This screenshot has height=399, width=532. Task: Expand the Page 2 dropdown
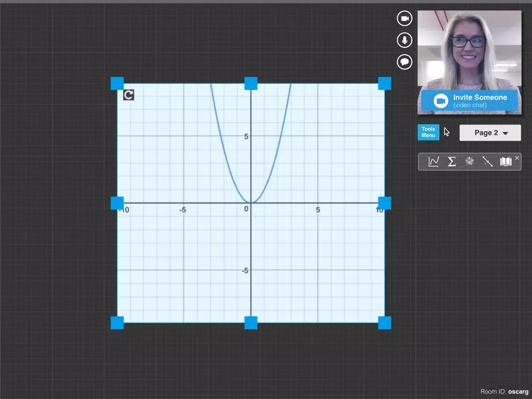coord(490,133)
